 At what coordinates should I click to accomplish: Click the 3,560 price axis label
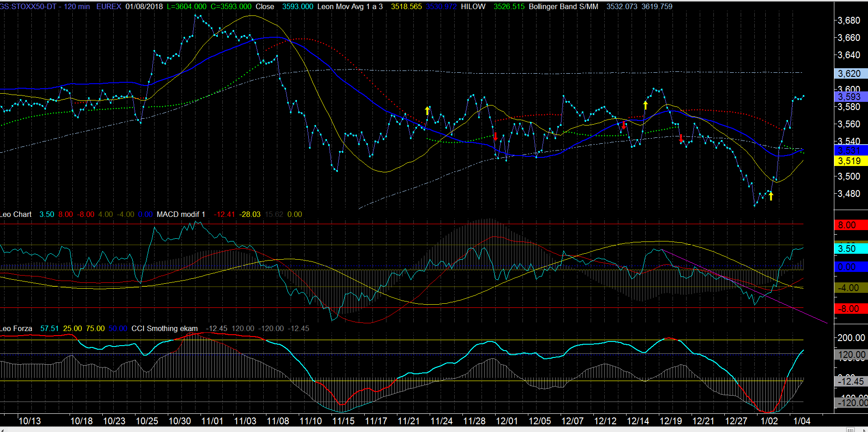[x=849, y=124]
